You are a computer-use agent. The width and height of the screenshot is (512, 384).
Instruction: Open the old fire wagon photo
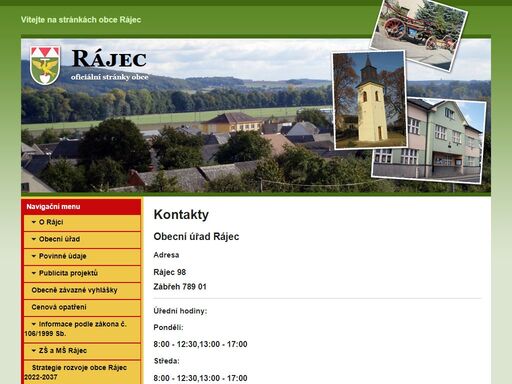pos(419,32)
